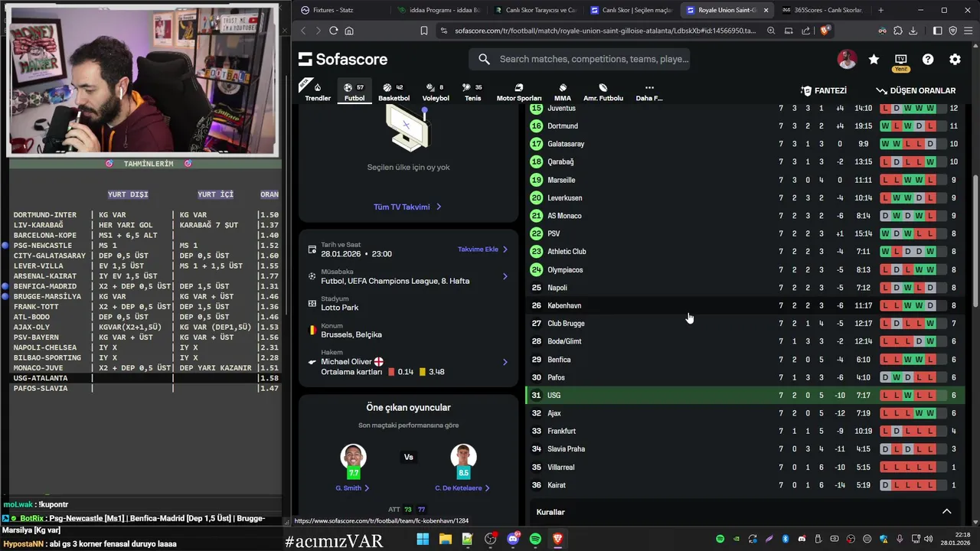The height and width of the screenshot is (551, 980).
Task: Open Napoli team in standings
Action: point(744,288)
